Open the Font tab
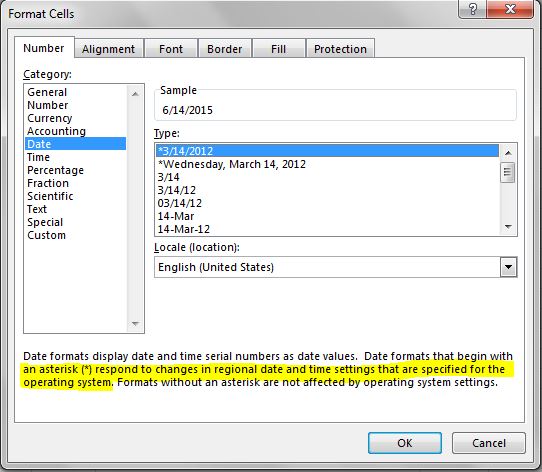This screenshot has width=542, height=472. point(171,49)
